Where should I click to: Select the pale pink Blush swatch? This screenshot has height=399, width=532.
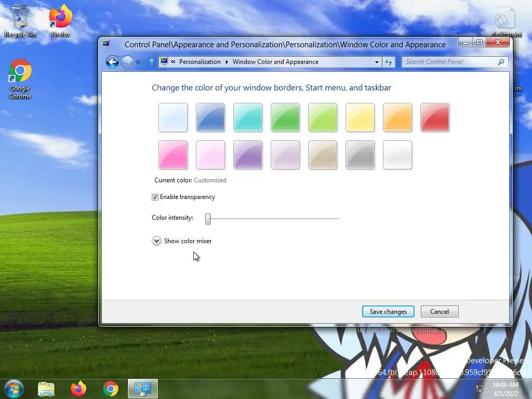coord(210,155)
